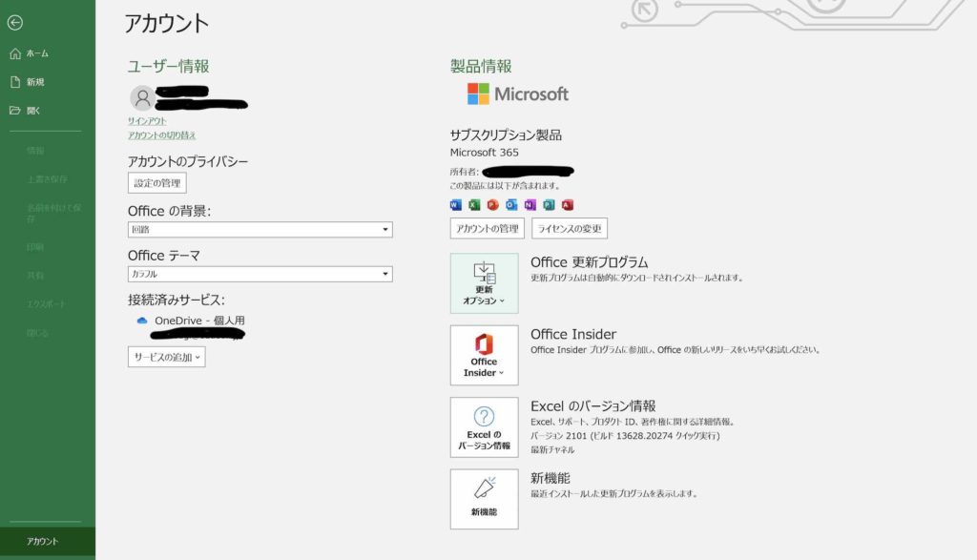Click the バージョン 2101 build text
Image resolution: width=977 pixels, height=560 pixels.
[x=625, y=436]
